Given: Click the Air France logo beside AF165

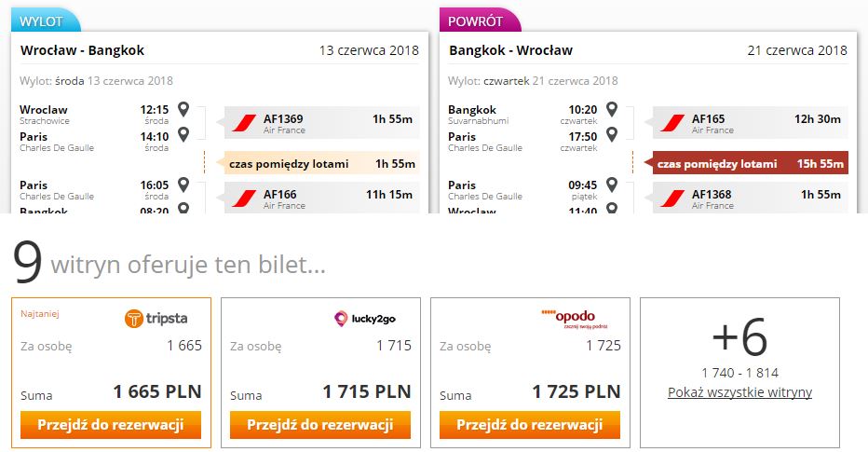Looking at the screenshot, I should tap(672, 123).
